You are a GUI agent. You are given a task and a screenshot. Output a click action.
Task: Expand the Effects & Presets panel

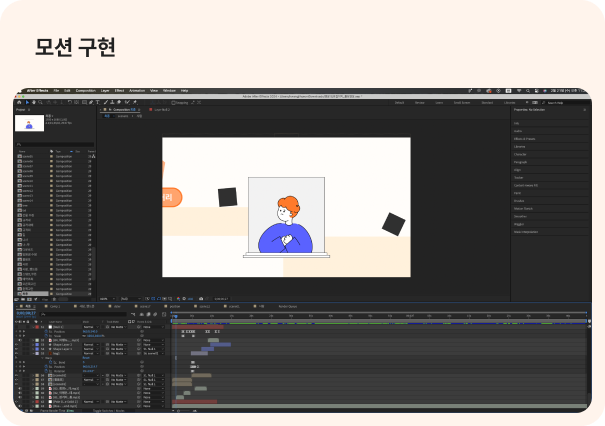coord(524,139)
